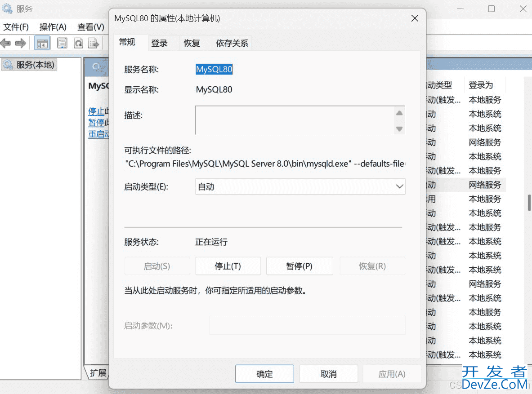This screenshot has width=532, height=394.
Task: Click the 服务名称 field showing MySQL80
Action: [x=214, y=69]
